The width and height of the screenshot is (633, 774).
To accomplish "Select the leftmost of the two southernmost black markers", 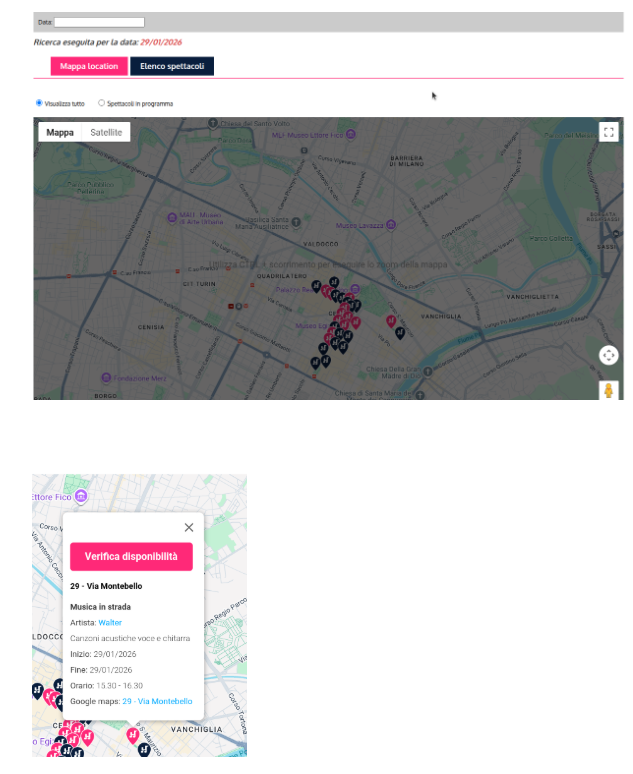I will (315, 363).
